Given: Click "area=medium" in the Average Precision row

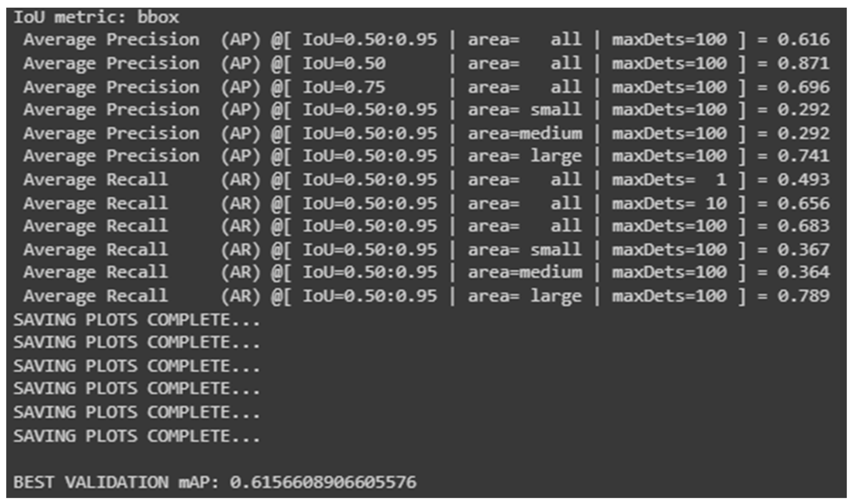Looking at the screenshot, I should tap(524, 133).
